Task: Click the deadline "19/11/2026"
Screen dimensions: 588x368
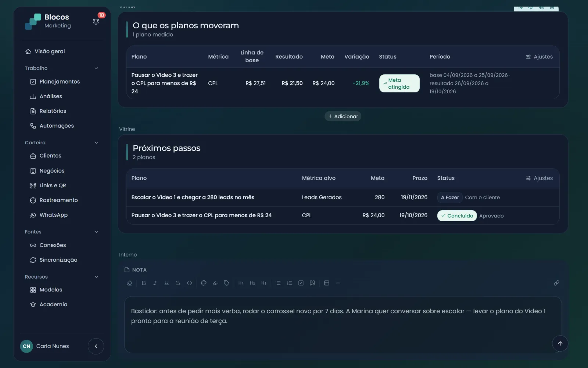Action: pos(414,198)
